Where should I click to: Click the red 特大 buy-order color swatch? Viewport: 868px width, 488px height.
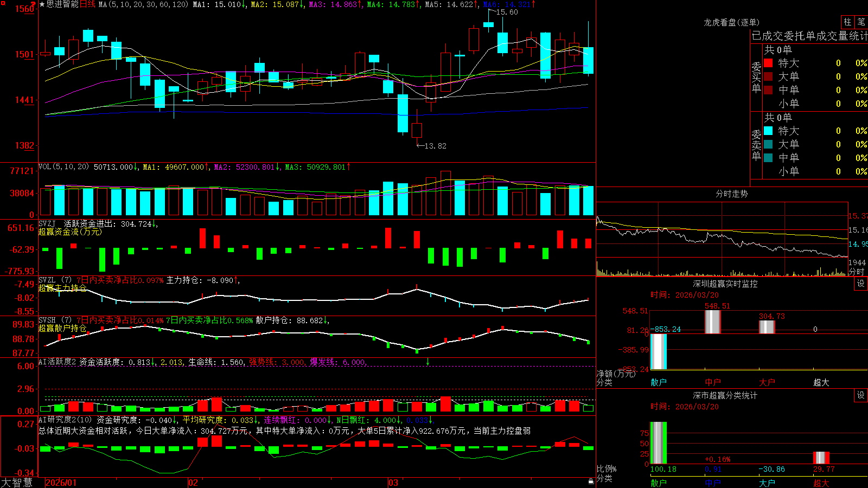[x=768, y=63]
